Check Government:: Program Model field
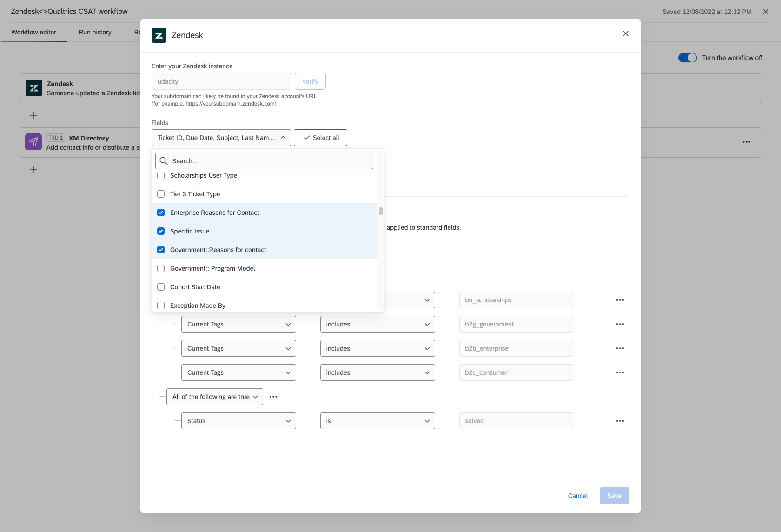781x532 pixels. pyautogui.click(x=161, y=268)
